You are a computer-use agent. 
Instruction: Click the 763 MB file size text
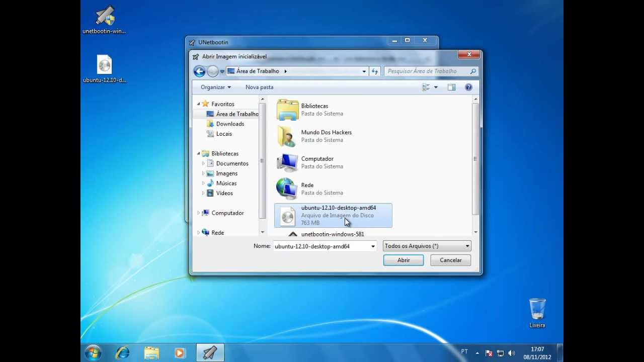coord(310,223)
